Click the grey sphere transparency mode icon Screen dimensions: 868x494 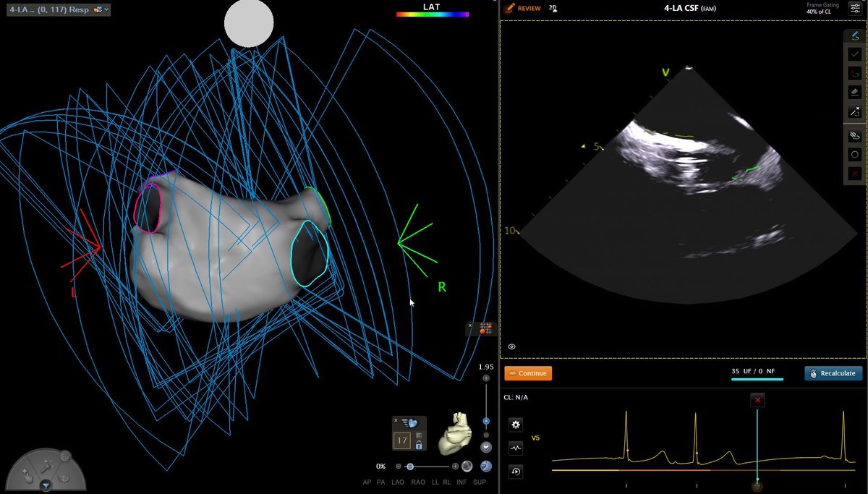tap(468, 467)
